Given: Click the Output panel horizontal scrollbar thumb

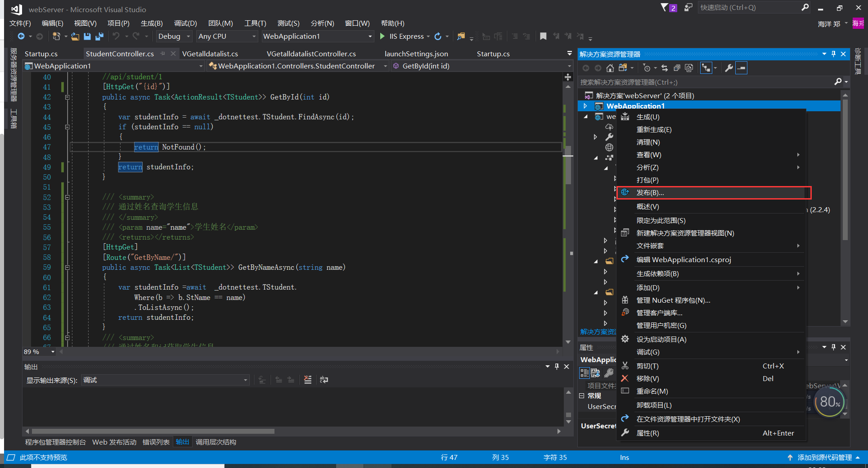Looking at the screenshot, I should [x=153, y=431].
